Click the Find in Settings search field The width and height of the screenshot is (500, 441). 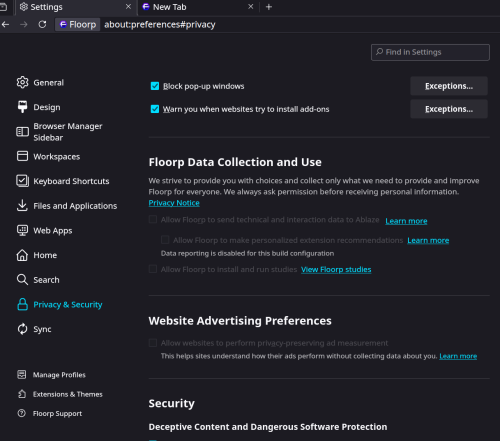click(430, 52)
